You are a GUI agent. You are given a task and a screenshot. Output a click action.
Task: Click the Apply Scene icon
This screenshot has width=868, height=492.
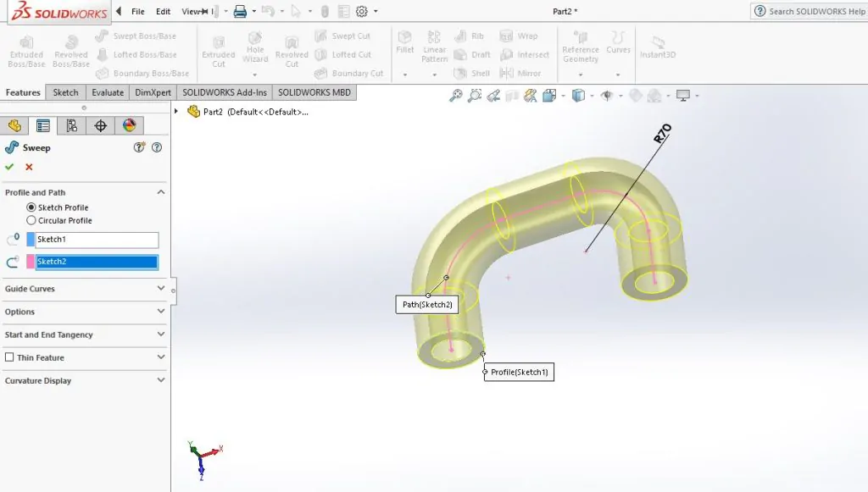pos(654,96)
